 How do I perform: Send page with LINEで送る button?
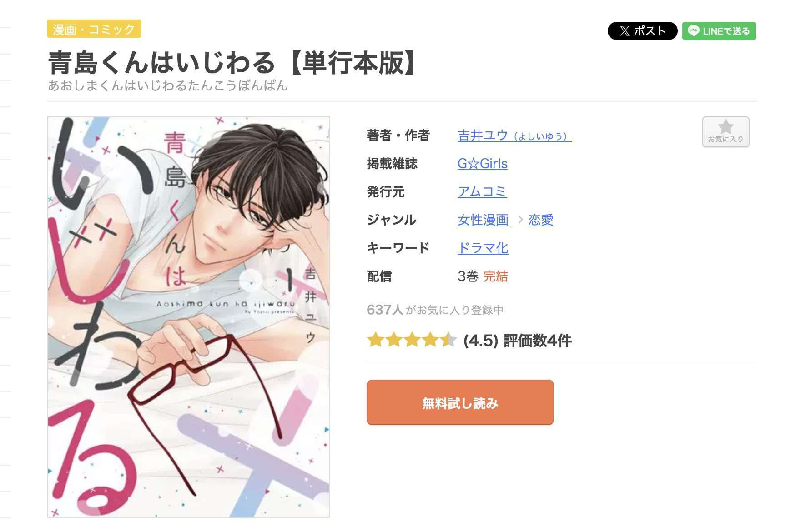point(719,31)
